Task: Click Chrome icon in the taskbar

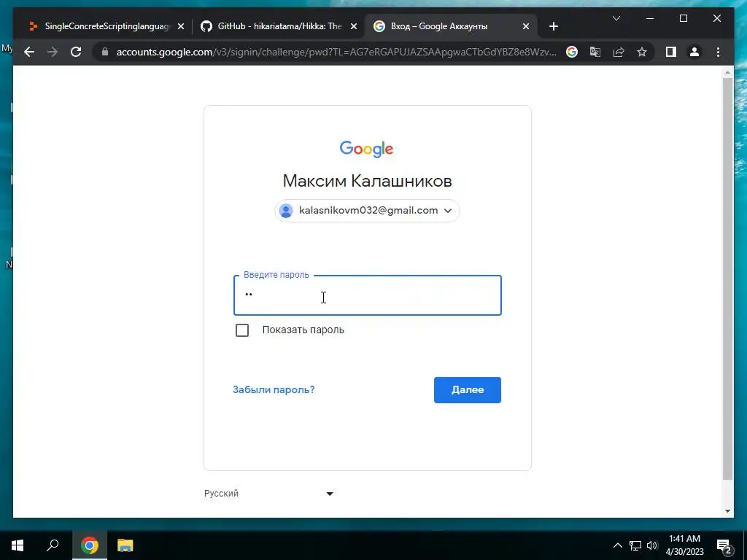Action: pos(89,545)
